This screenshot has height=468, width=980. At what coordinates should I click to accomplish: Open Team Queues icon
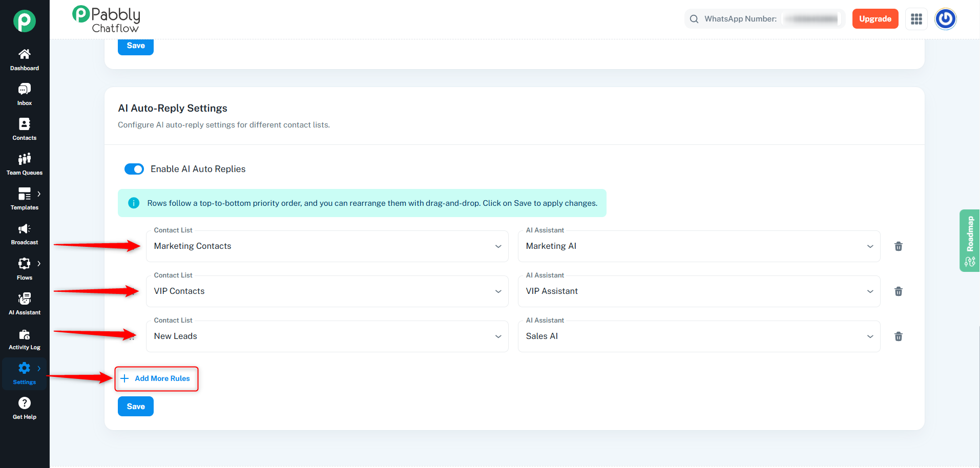(x=24, y=159)
